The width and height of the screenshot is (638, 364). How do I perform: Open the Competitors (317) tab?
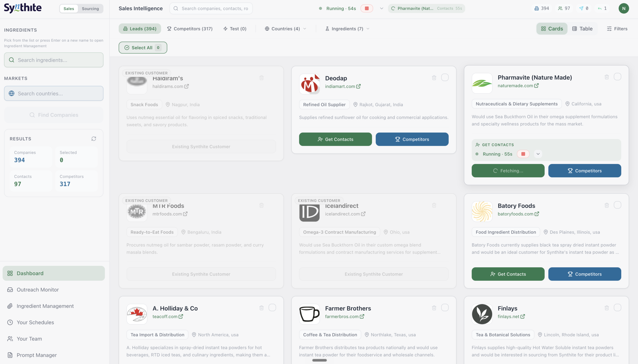point(190,28)
